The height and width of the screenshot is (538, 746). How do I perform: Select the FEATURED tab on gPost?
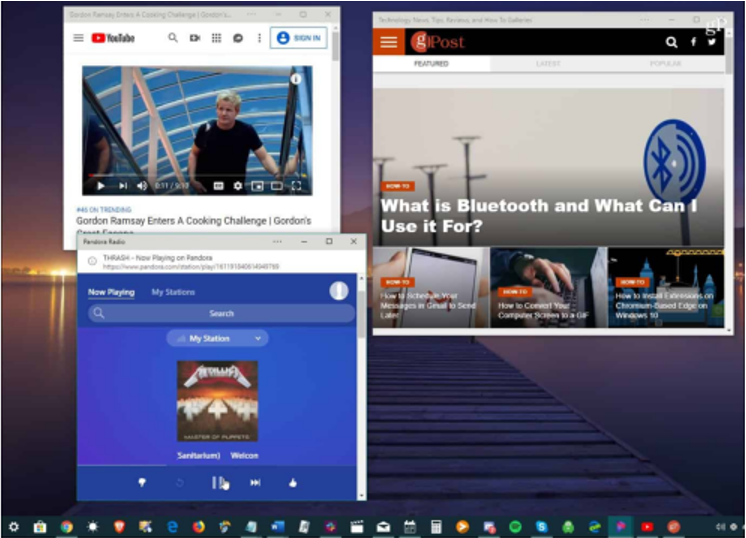point(431,64)
